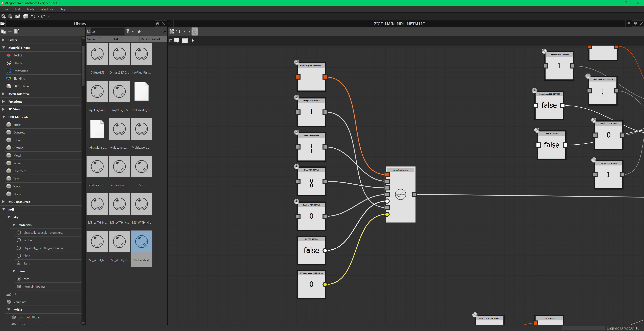Viewport: 644px width, 331px height.
Task: Click the add comment bubble icon
Action: (177, 40)
